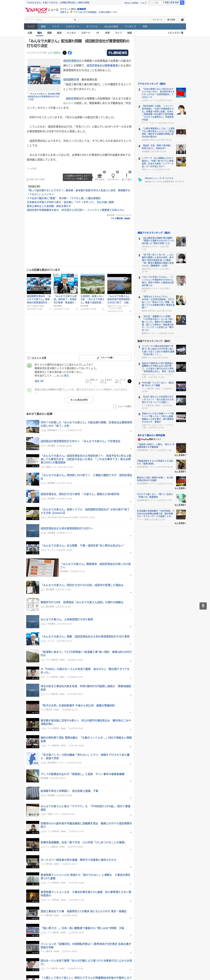Click blue web search button at top
Image resolution: width=210 pixels, height=980 pixels.
[x=182, y=3]
